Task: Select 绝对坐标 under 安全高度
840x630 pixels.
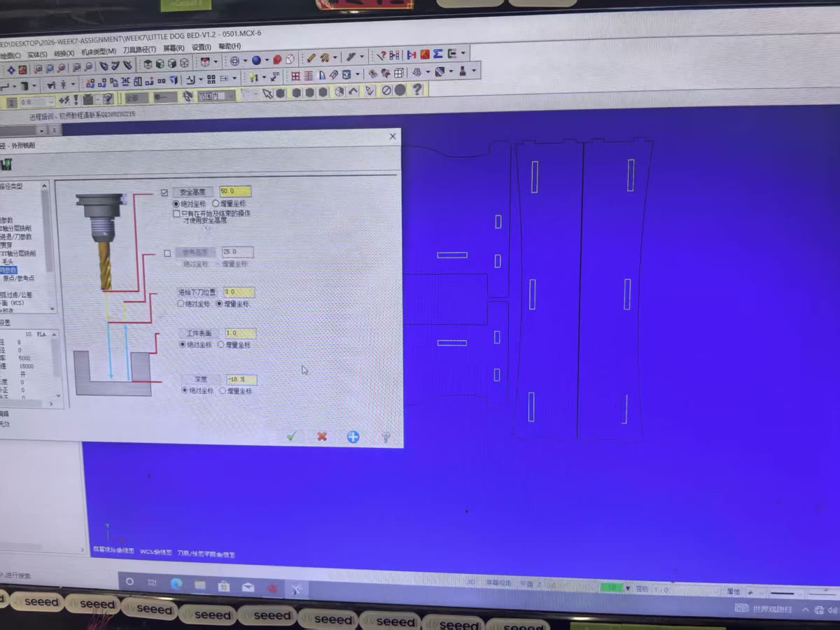Action: pos(176,203)
